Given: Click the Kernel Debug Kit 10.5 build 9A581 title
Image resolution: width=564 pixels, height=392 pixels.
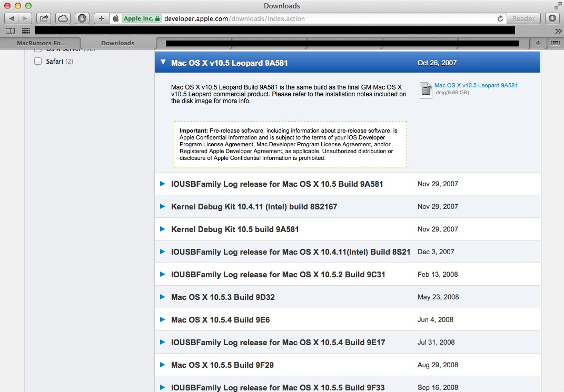Looking at the screenshot, I should (235, 229).
